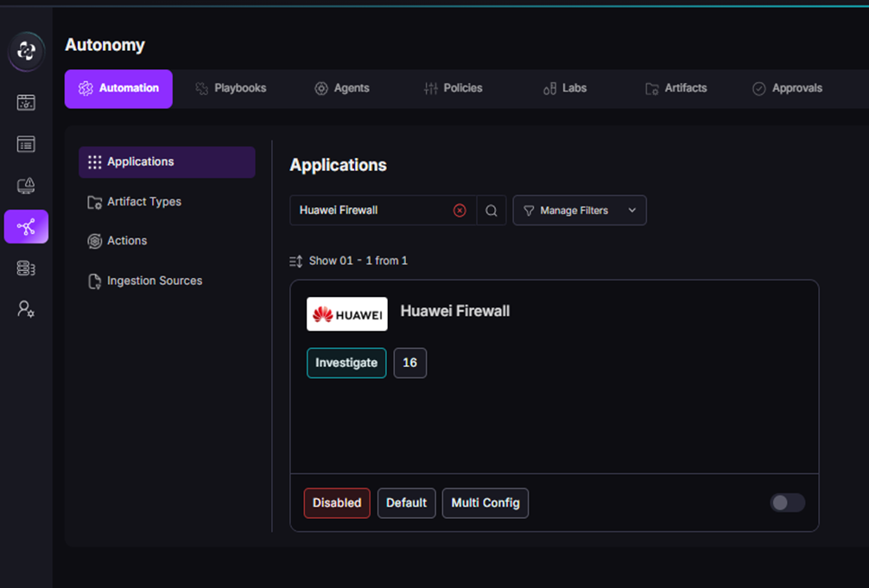Click the 'Show 01 - 1 from 1' text

358,261
